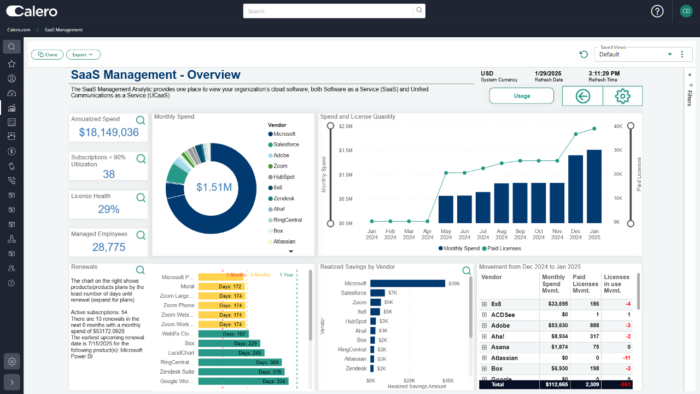Click the Renewals chart scrollbar
This screenshot has width=700, height=394.
pos(310,305)
